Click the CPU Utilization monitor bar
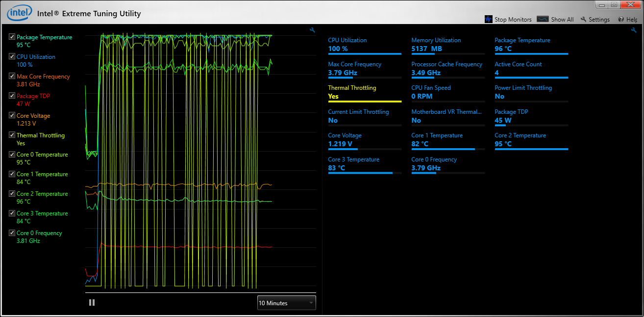Viewport: 644px width, 317px height. [x=364, y=53]
